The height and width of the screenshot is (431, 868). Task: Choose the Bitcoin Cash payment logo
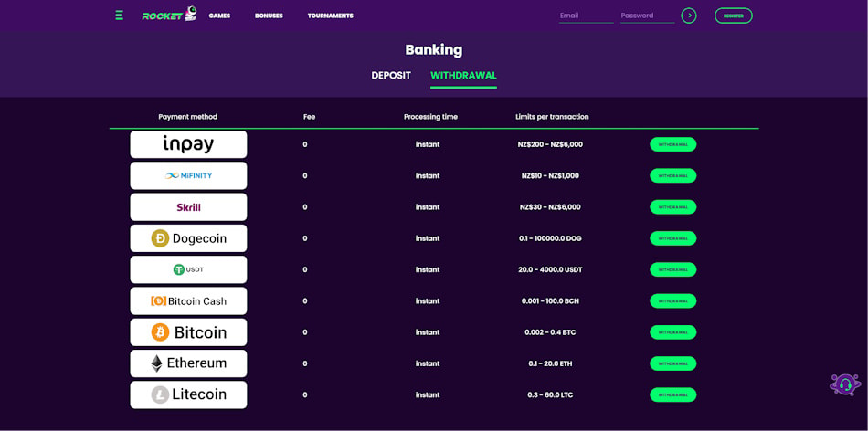(188, 301)
